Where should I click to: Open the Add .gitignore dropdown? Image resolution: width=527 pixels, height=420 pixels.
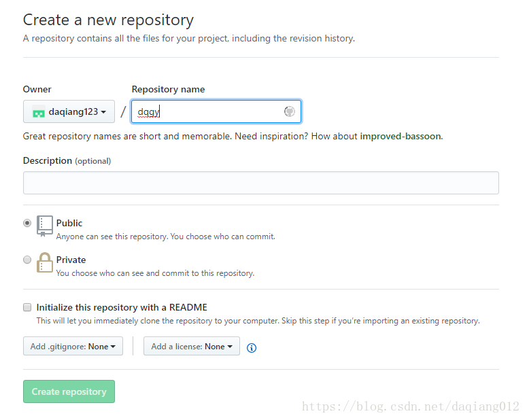click(73, 346)
